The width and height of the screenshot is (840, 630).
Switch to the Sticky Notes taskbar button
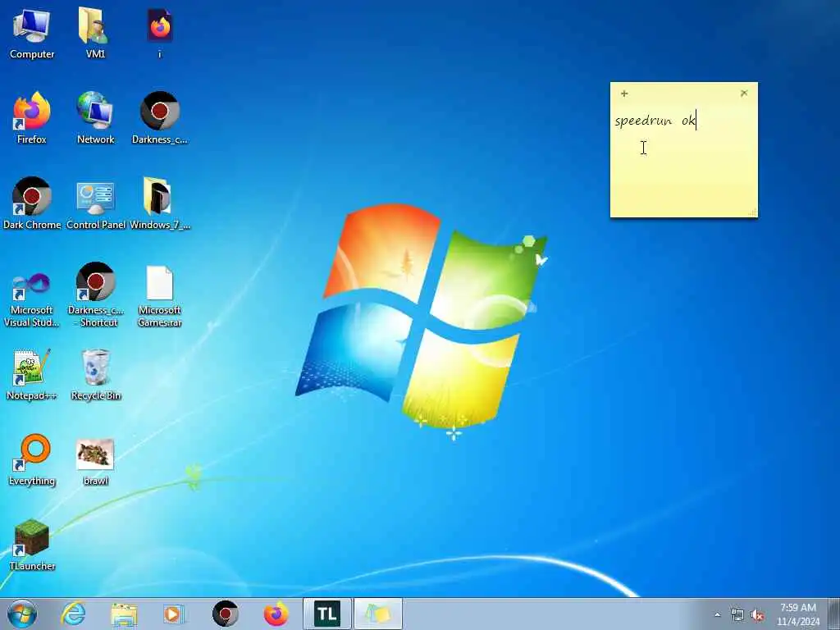(378, 614)
